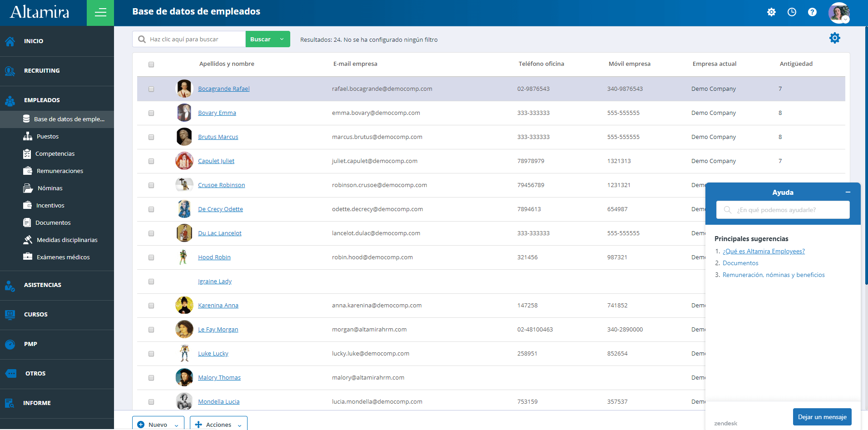The height and width of the screenshot is (430, 868).
Task: Expand the Buscar button dropdown arrow
Action: [282, 39]
